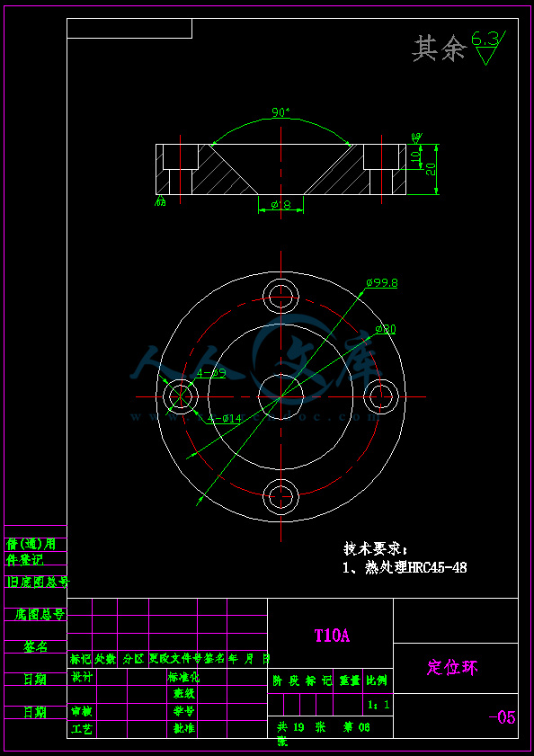The image size is (534, 756).
Task: Click the 班级 cell
Action: (183, 694)
